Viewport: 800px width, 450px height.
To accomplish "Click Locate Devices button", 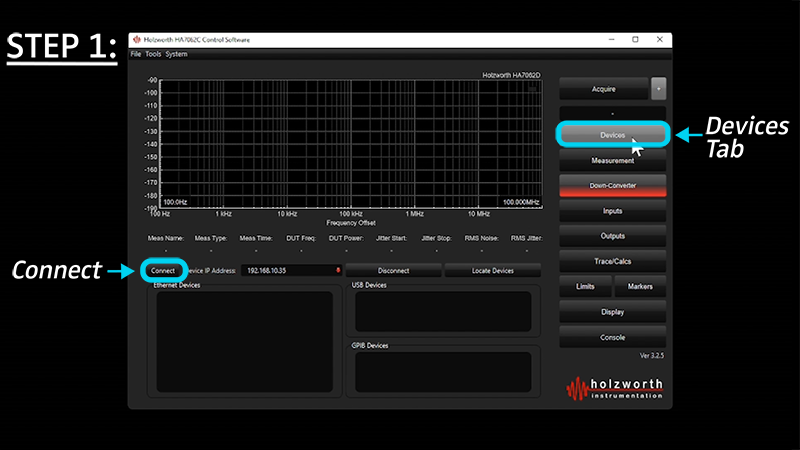I will tap(492, 270).
